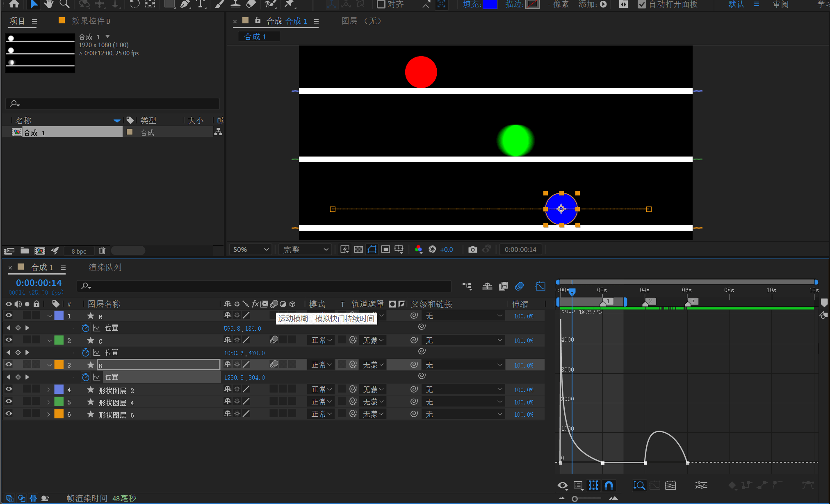Open the 项目 panel tab
Screen dimensions: 830x504
point(17,21)
